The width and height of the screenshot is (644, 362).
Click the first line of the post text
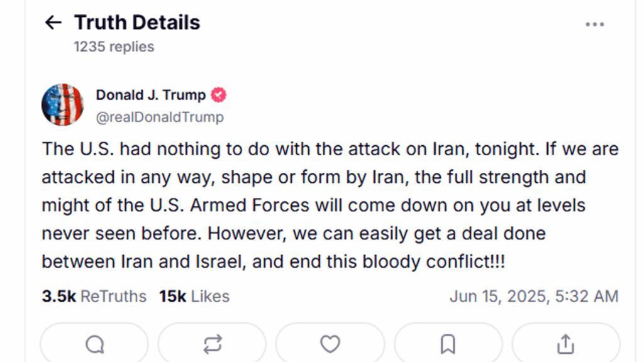(x=330, y=150)
